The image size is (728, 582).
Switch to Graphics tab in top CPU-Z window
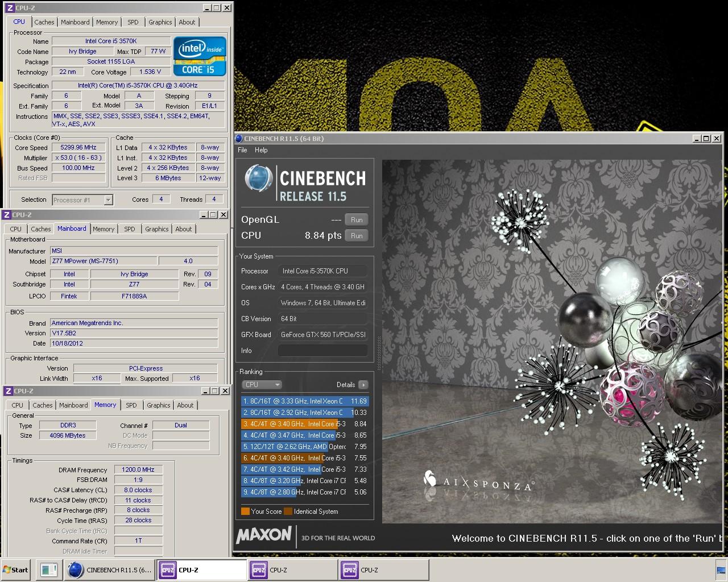(x=160, y=22)
